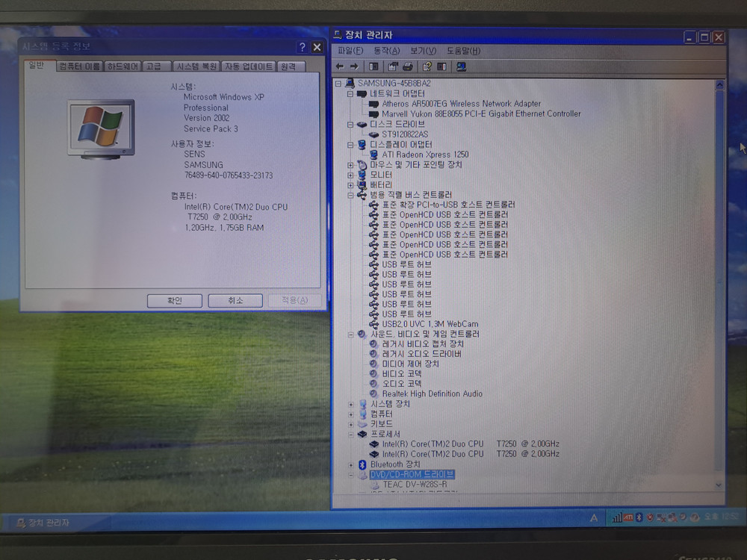
Task: Click the taskbar clock
Action: coord(722,516)
